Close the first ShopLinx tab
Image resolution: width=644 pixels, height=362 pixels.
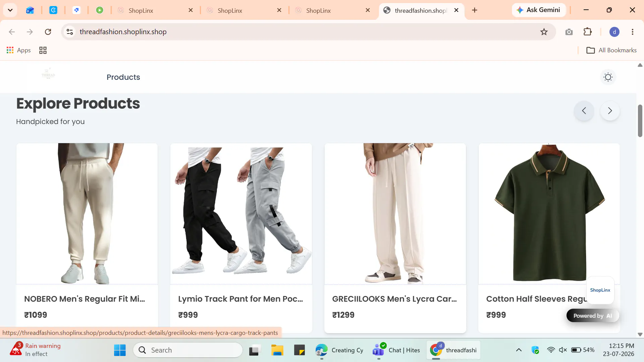click(191, 10)
